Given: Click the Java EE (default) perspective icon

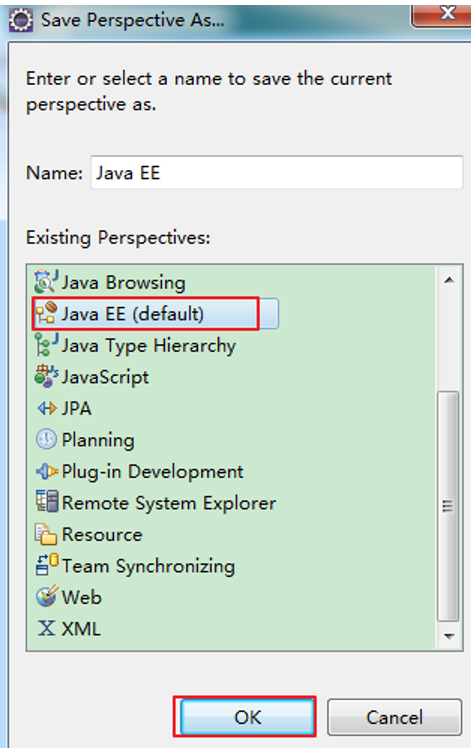Looking at the screenshot, I should click(46, 313).
